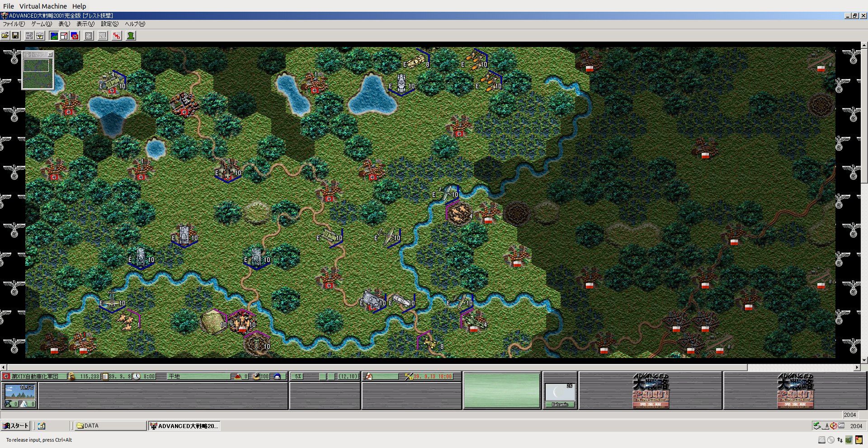Click the gray right-arrow toolbar icon
This screenshot has width=868, height=448.
(x=29, y=36)
